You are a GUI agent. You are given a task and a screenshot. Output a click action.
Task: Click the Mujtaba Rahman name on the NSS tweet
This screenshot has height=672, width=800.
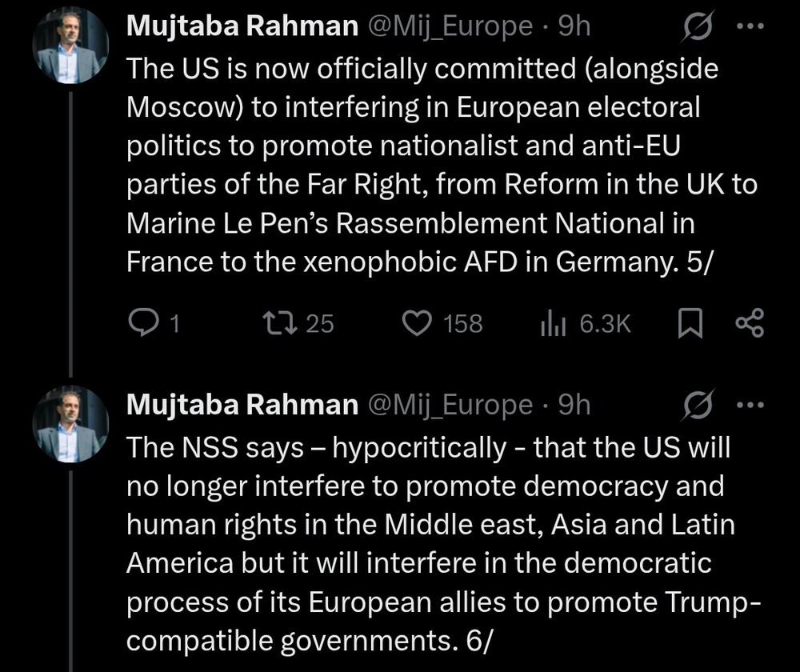tap(242, 406)
